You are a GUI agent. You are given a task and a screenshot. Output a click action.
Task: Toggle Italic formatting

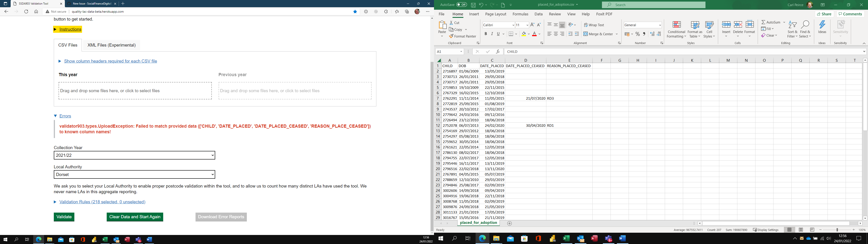(492, 34)
